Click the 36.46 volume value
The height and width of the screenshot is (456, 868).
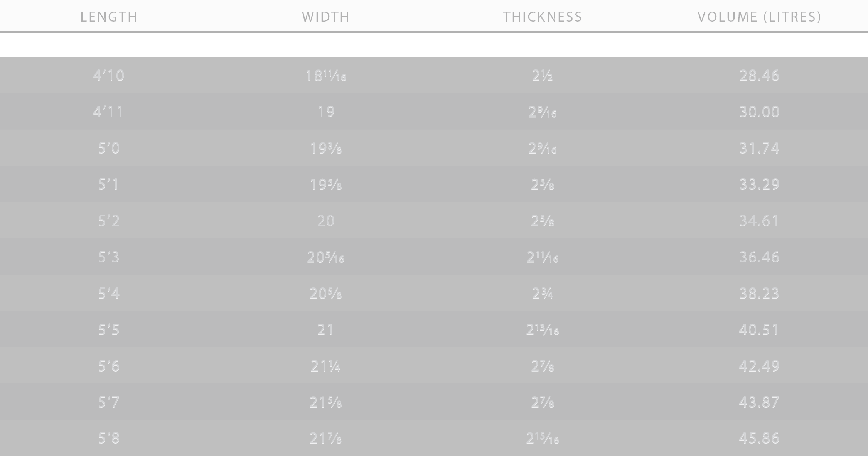(760, 257)
